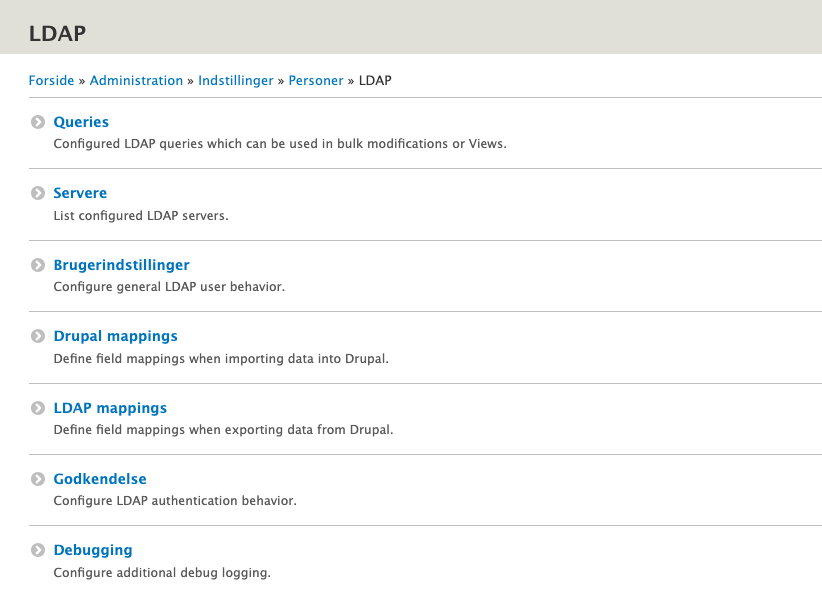Open Drupal mappings settings
Viewport: 822px width, 615px height.
pos(116,336)
